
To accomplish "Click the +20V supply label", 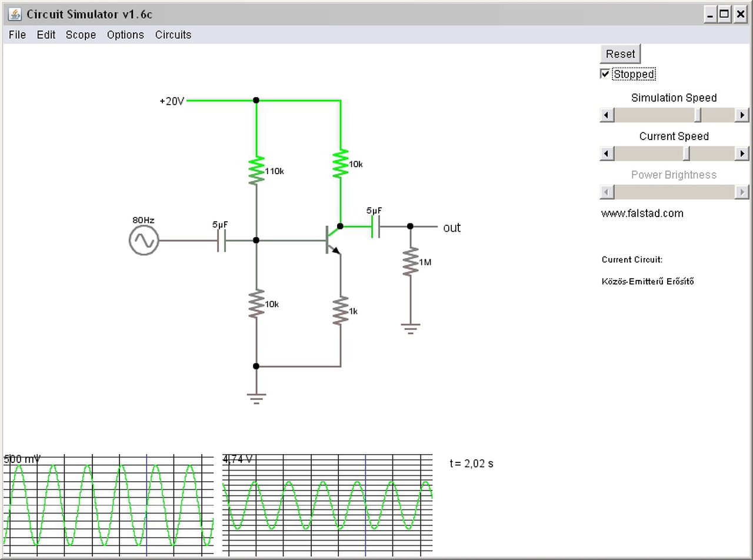I will (x=172, y=101).
